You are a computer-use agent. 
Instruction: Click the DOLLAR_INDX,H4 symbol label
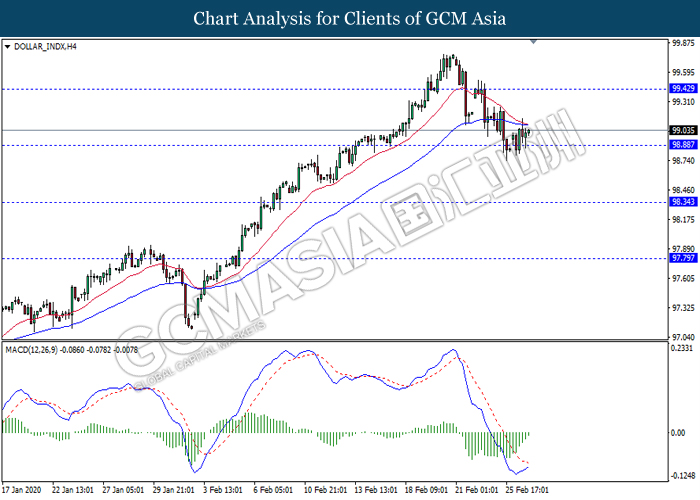coord(45,46)
